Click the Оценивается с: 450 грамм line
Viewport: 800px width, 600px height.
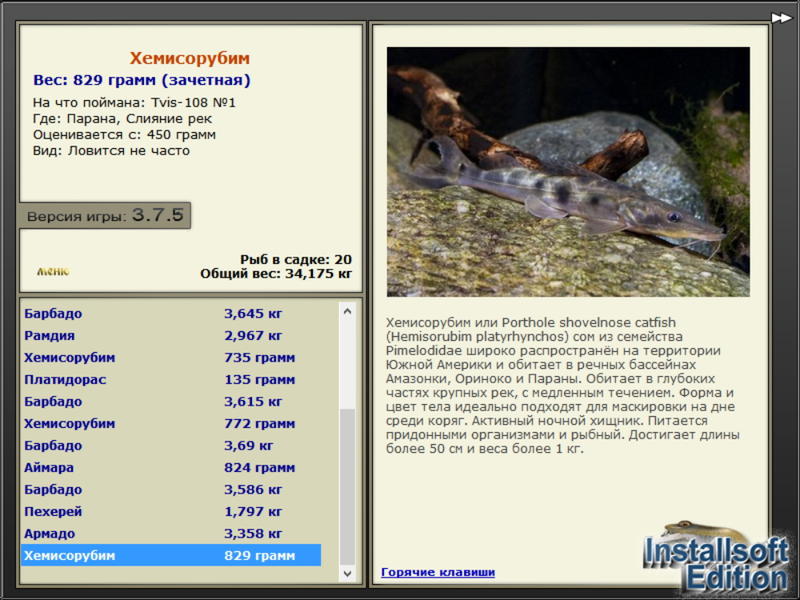click(124, 135)
